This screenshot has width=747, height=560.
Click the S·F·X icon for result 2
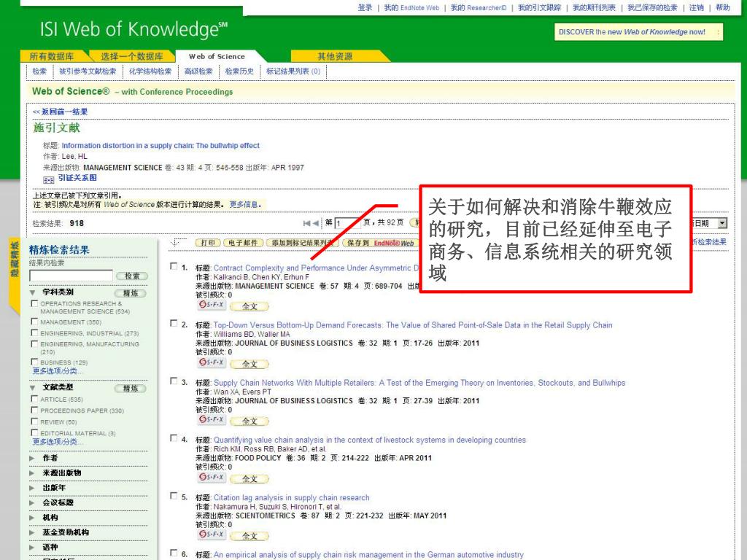click(x=211, y=362)
